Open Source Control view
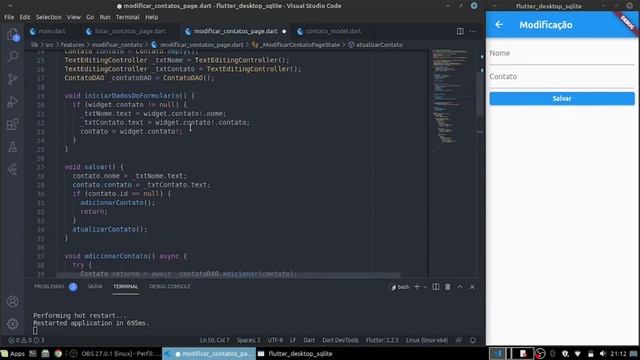Viewport: 640px width, 360px height. pos(13,79)
